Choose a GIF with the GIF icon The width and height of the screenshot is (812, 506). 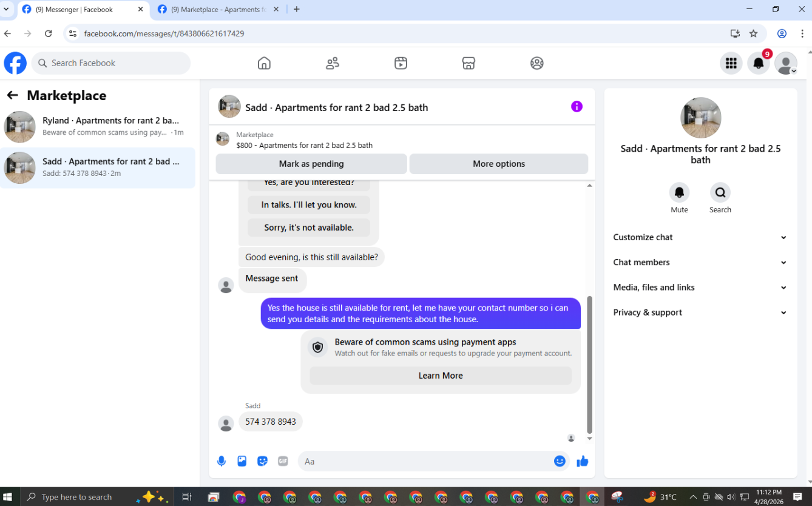[x=283, y=461]
